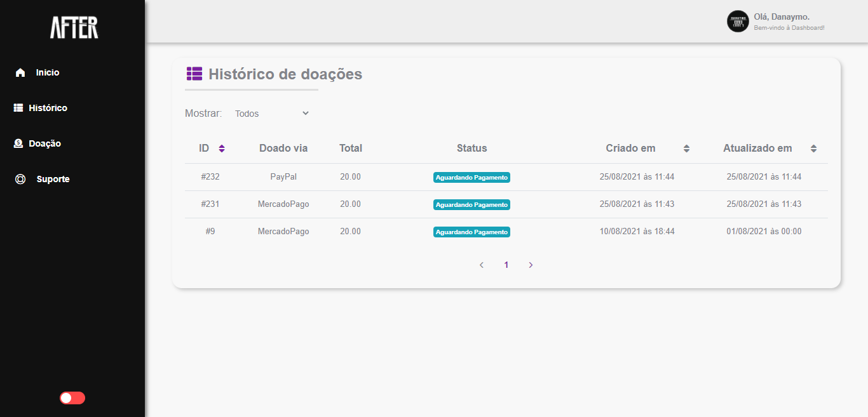
Task: Click the Aguardando Pagamento badge for donation #232
Action: coord(471,177)
